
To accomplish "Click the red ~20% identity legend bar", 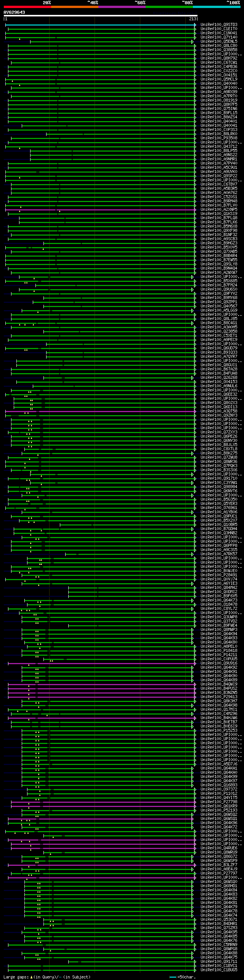I will pyautogui.click(x=27, y=7).
